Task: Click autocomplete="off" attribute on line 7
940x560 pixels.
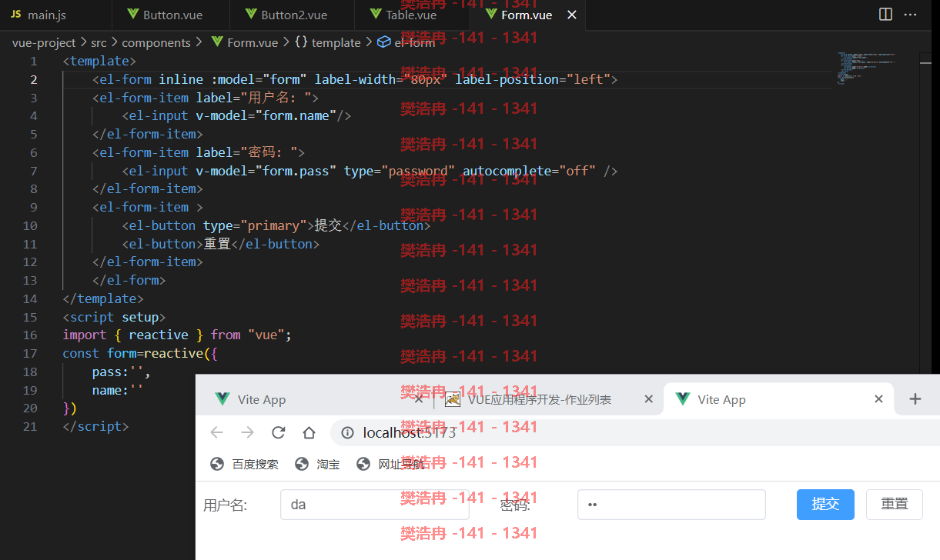Action: pyautogui.click(x=530, y=171)
